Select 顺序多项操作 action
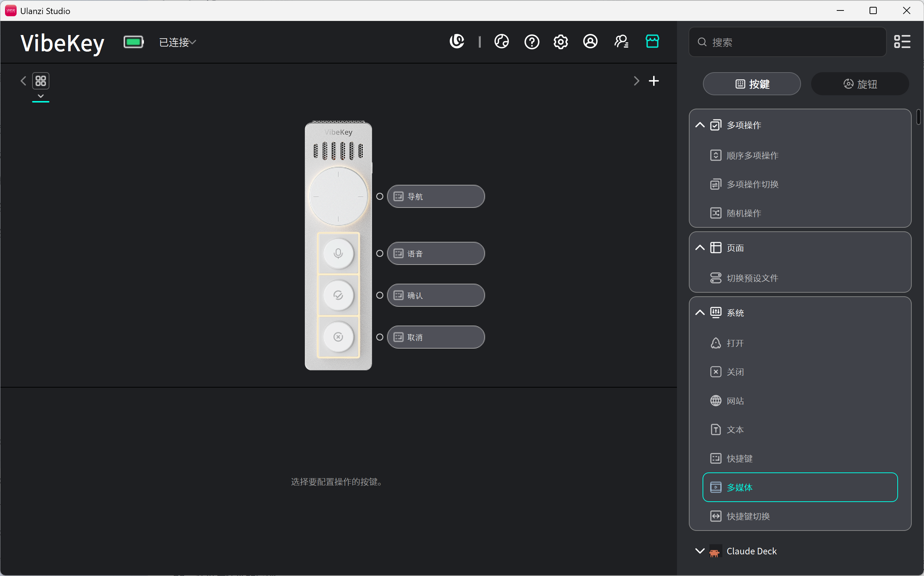 pos(800,156)
